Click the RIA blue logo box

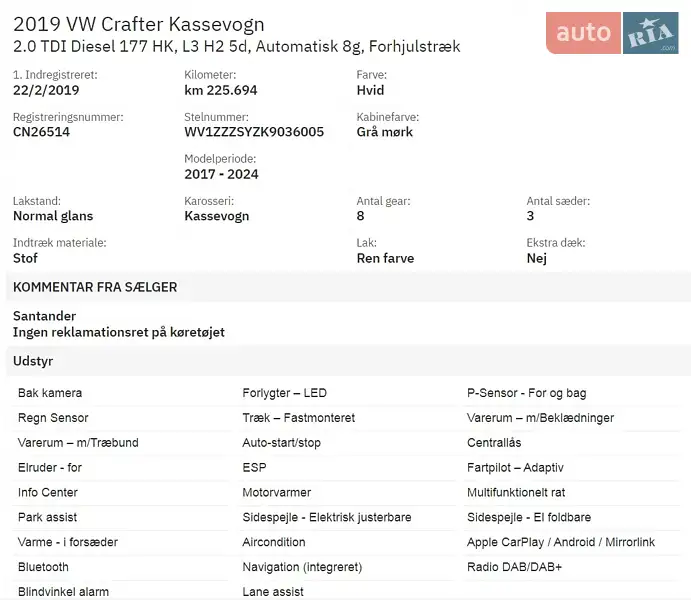[x=649, y=34]
